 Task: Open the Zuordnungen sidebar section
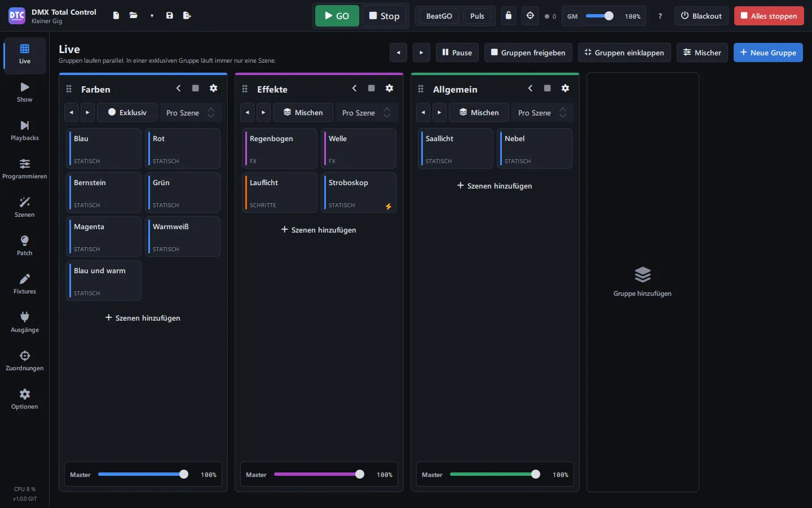[24, 361]
